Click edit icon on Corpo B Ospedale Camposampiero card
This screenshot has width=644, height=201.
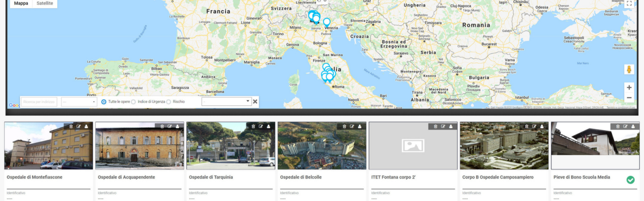tap(535, 126)
